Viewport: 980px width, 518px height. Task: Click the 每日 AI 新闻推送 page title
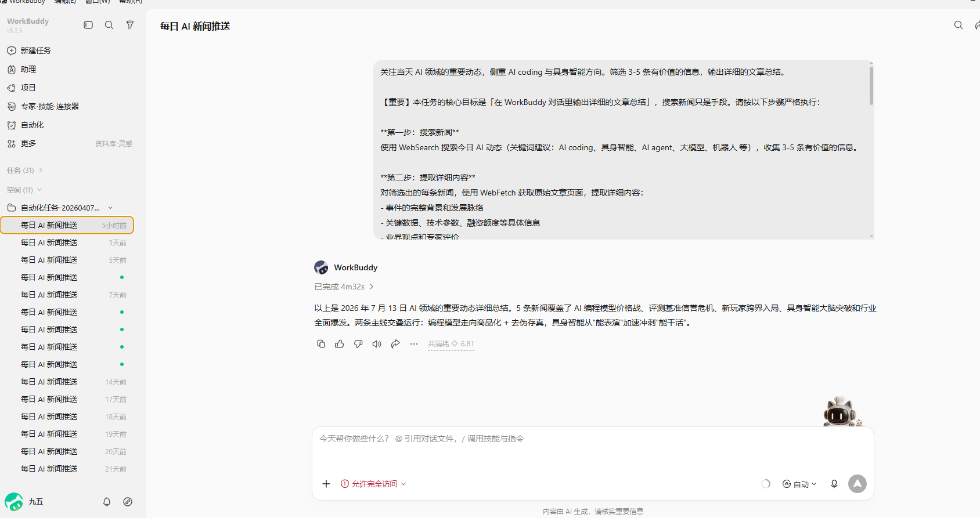pyautogui.click(x=195, y=26)
